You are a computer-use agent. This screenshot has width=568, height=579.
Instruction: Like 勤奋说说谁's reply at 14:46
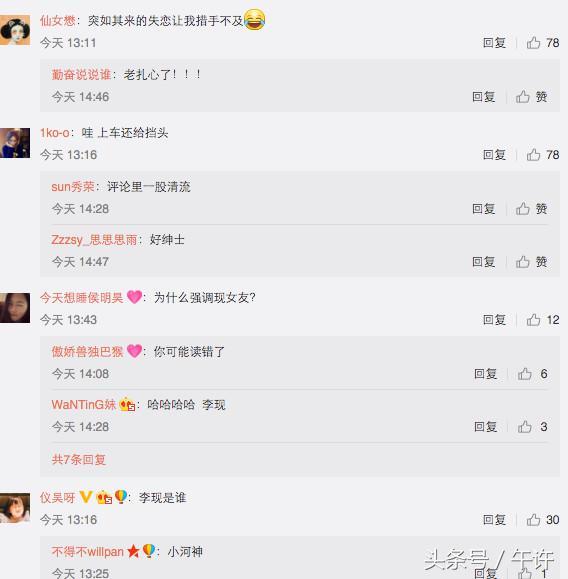pyautogui.click(x=531, y=97)
